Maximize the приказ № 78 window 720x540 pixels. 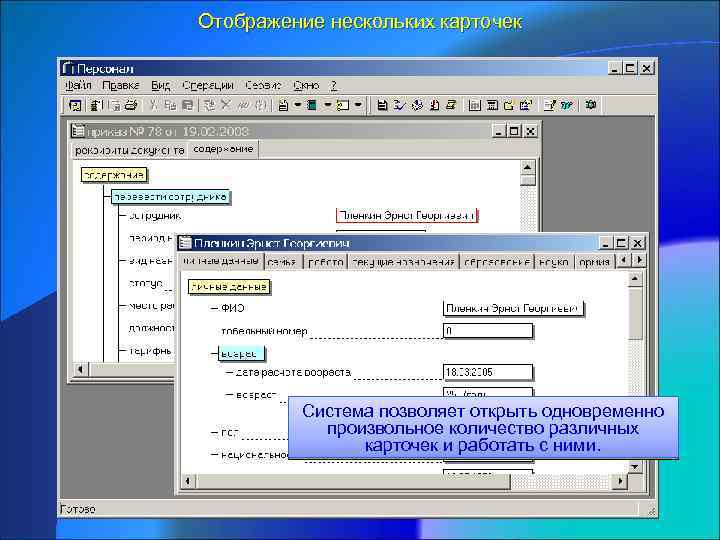click(x=514, y=131)
